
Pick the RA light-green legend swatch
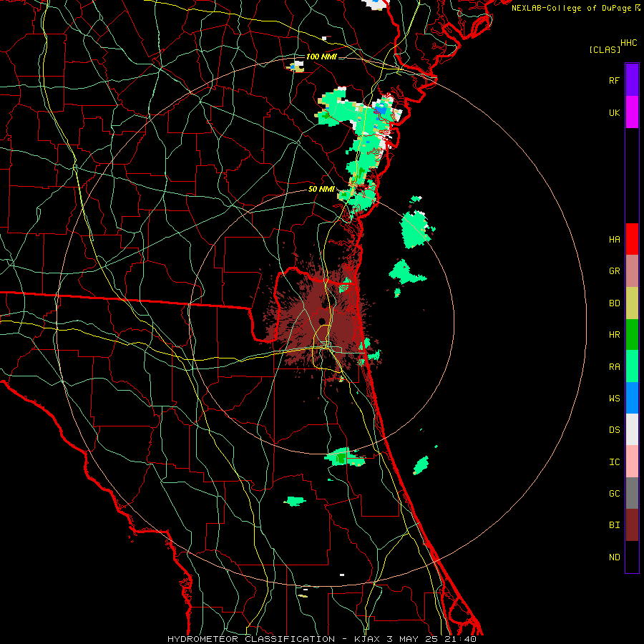point(632,366)
